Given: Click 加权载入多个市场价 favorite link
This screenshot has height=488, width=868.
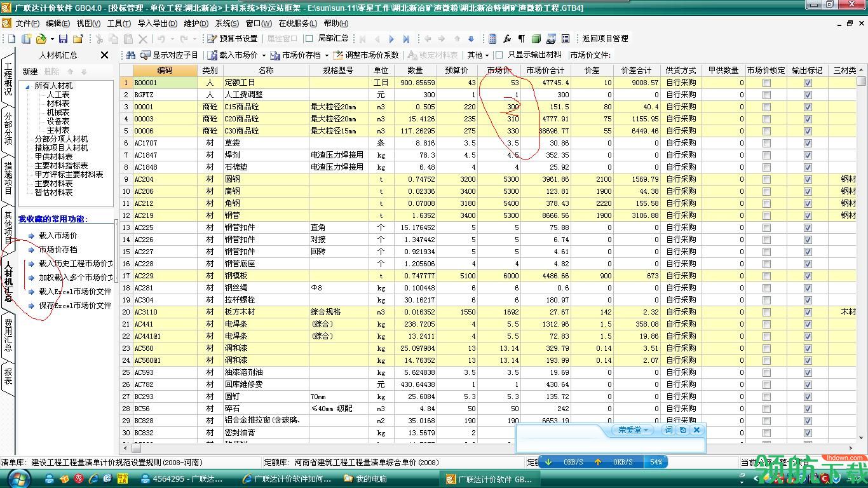Looking at the screenshot, I should pyautogui.click(x=76, y=278).
